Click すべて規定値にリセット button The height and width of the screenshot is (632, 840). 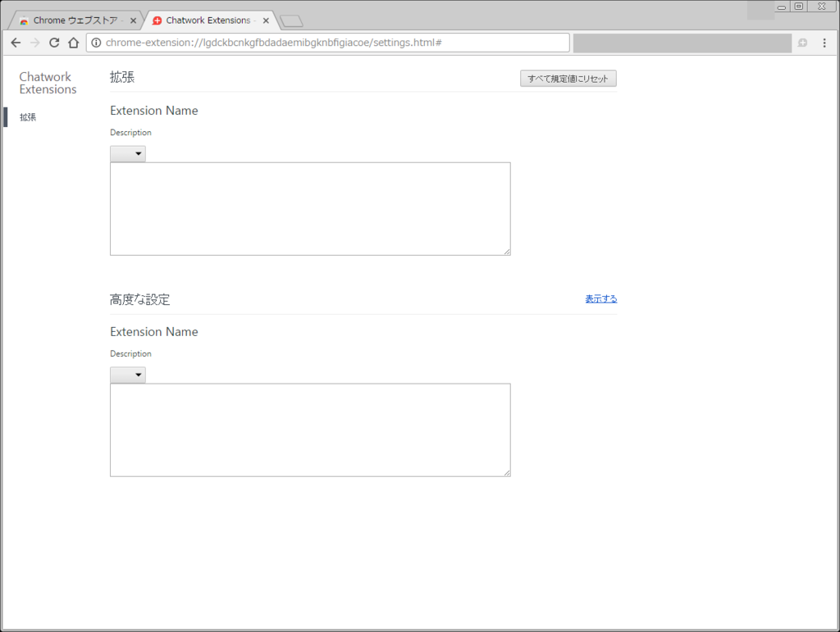568,79
